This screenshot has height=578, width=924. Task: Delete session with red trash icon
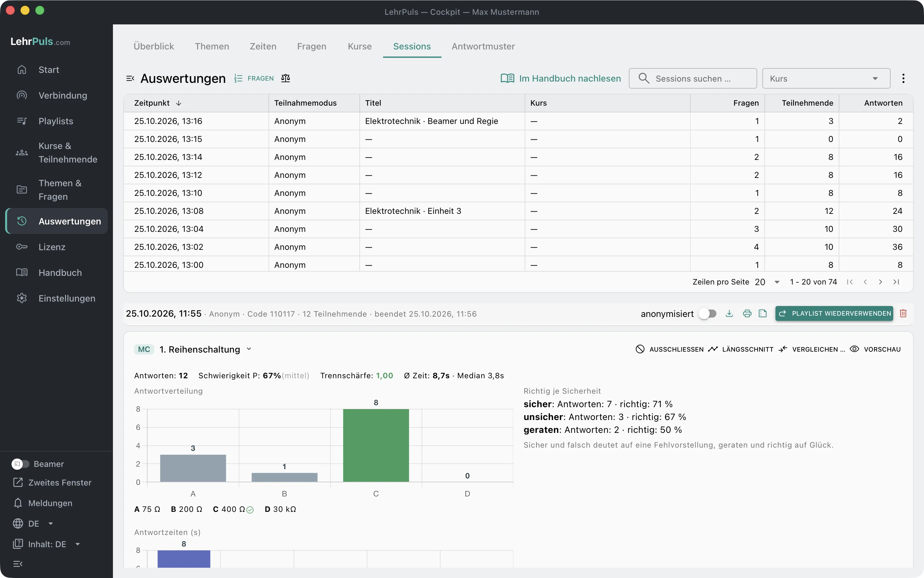tap(903, 313)
